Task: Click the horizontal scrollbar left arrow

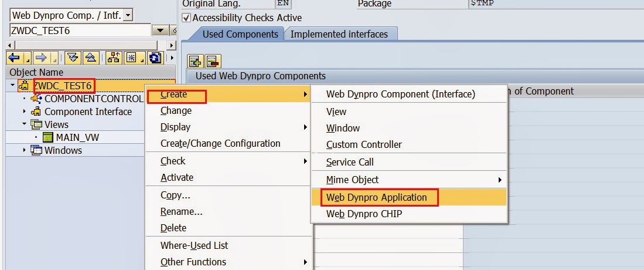Action: [x=10, y=45]
